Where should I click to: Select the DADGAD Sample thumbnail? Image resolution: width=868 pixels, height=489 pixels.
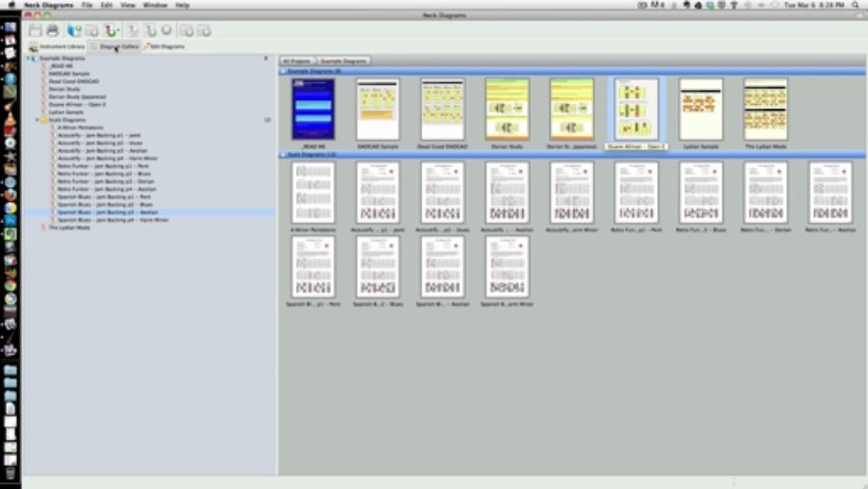click(378, 109)
